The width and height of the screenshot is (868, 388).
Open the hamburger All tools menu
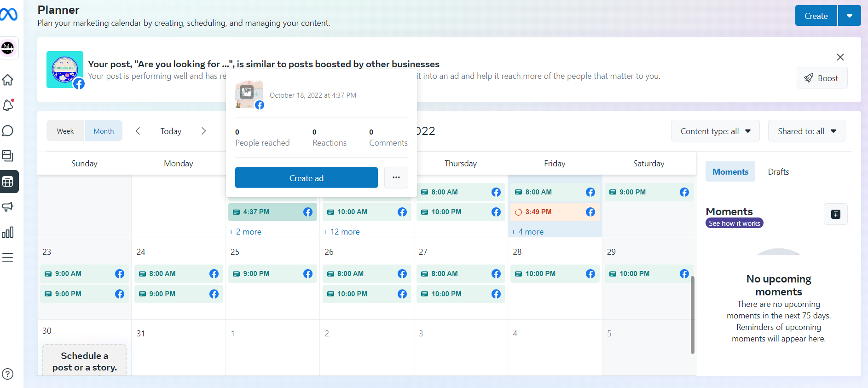(8, 258)
